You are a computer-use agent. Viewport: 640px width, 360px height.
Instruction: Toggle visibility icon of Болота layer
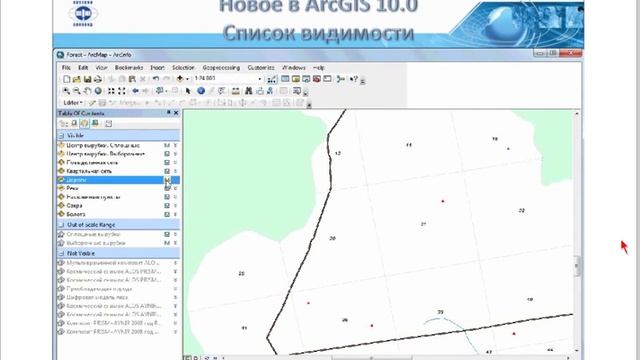tap(61, 214)
